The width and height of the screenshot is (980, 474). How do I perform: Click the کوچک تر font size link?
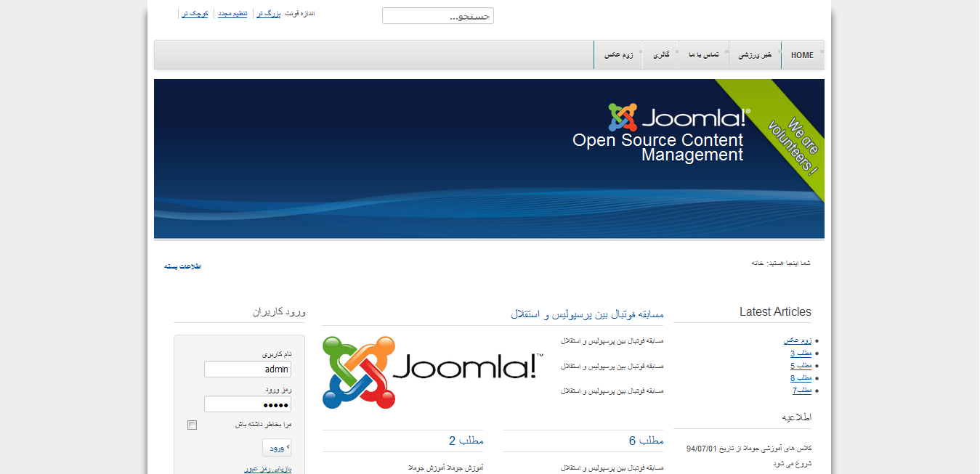[195, 14]
